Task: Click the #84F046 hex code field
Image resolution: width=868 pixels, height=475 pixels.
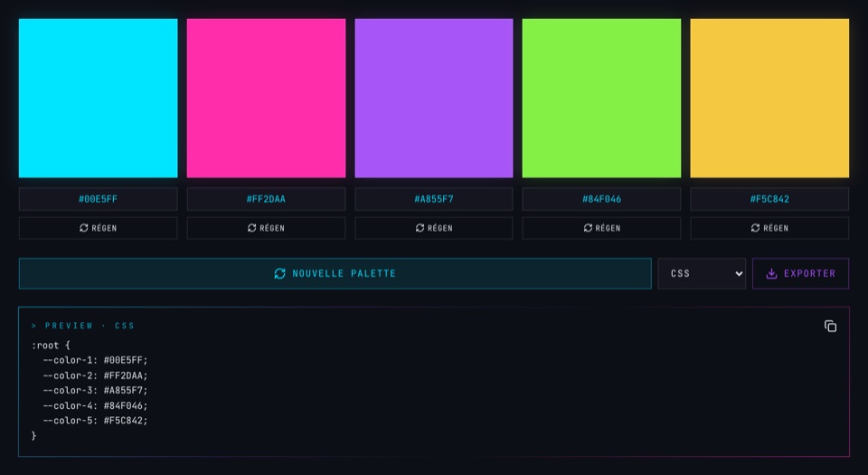Action: pyautogui.click(x=602, y=199)
